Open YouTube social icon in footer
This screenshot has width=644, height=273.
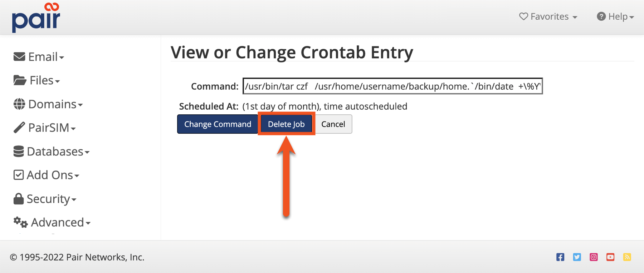(610, 257)
